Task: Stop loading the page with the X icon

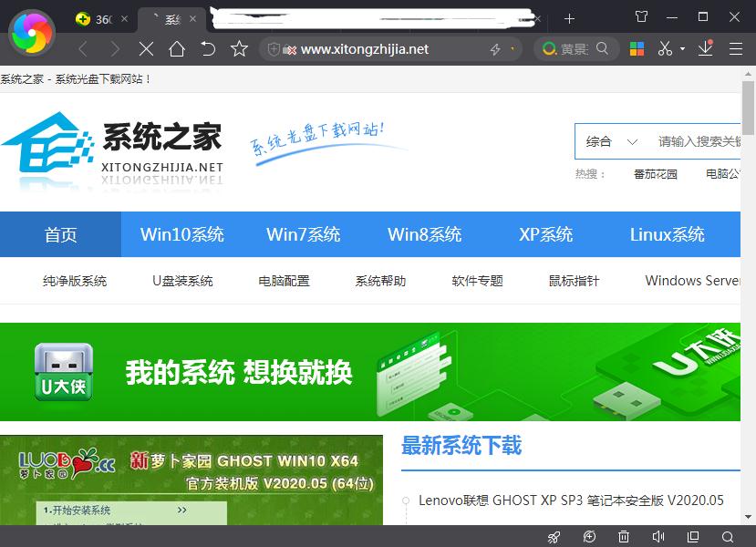Action: (146, 48)
